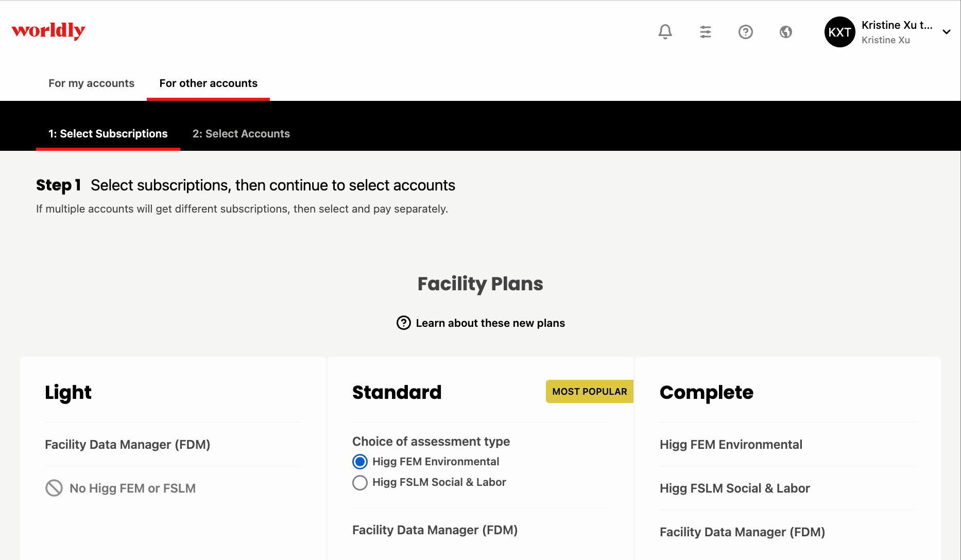Click Facility Data Manager (FDM) in Standard plan
961x560 pixels.
pos(435,530)
